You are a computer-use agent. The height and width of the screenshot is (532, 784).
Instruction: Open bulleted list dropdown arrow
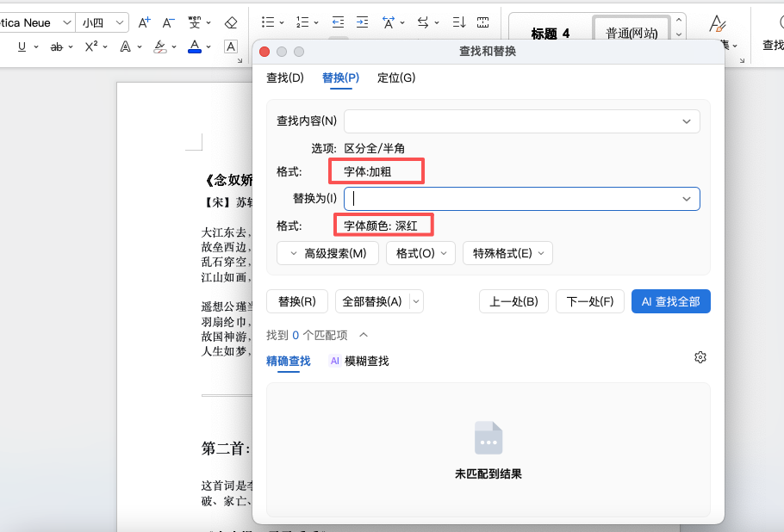[282, 22]
